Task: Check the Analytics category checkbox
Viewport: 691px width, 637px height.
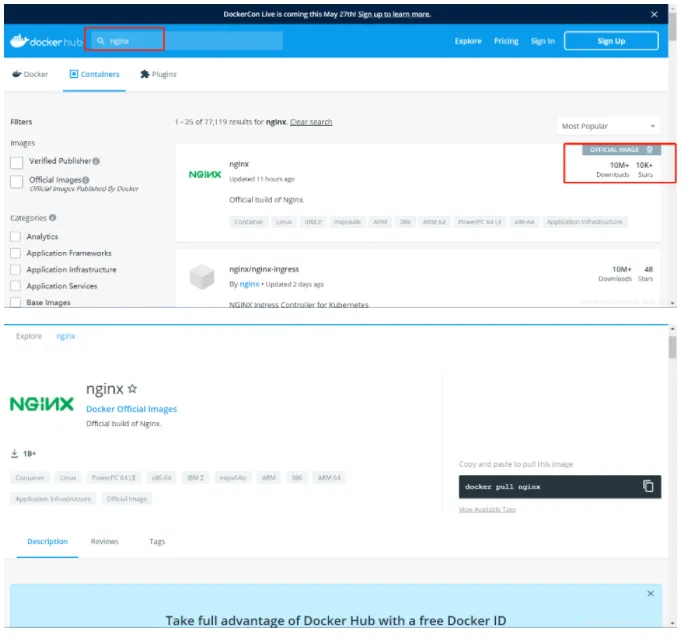Action: (x=15, y=237)
